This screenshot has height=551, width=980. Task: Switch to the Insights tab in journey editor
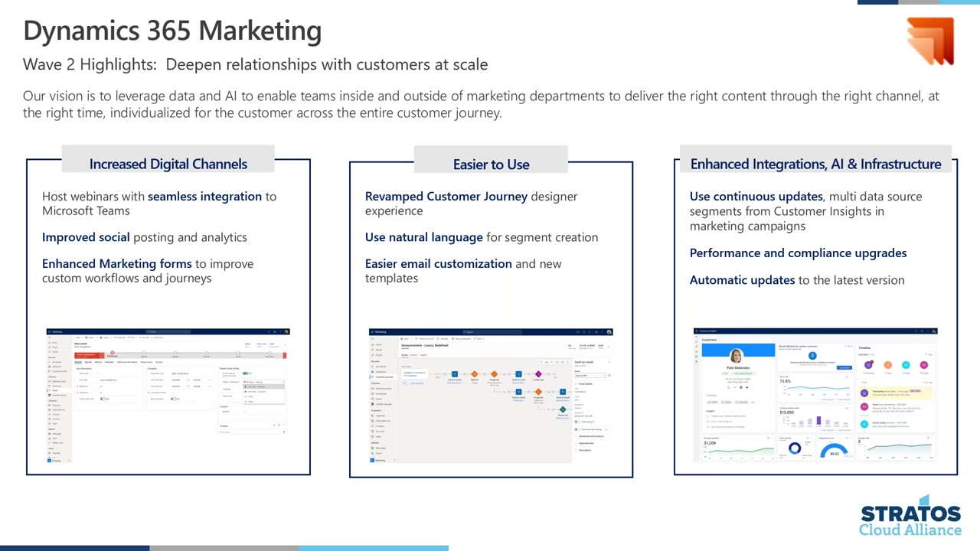tap(423, 355)
